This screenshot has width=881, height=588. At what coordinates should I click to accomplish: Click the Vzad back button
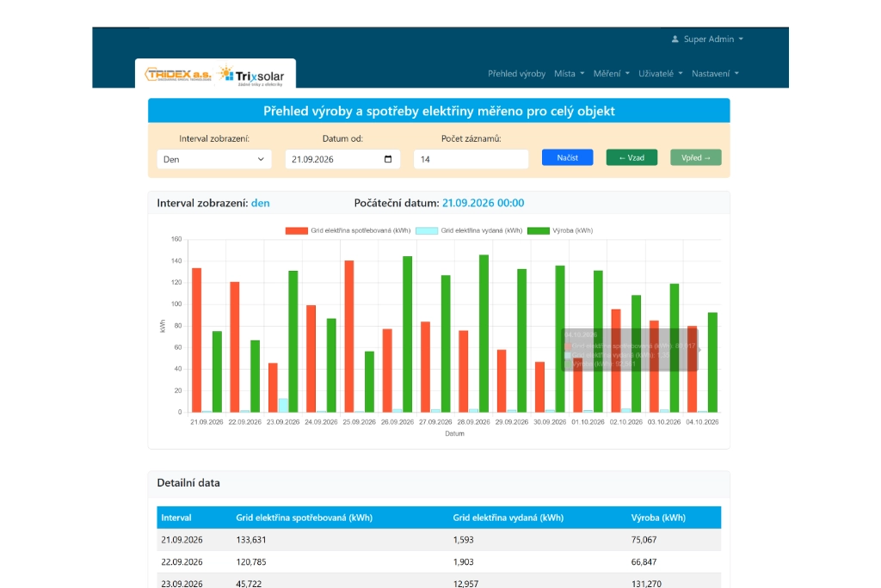point(631,158)
